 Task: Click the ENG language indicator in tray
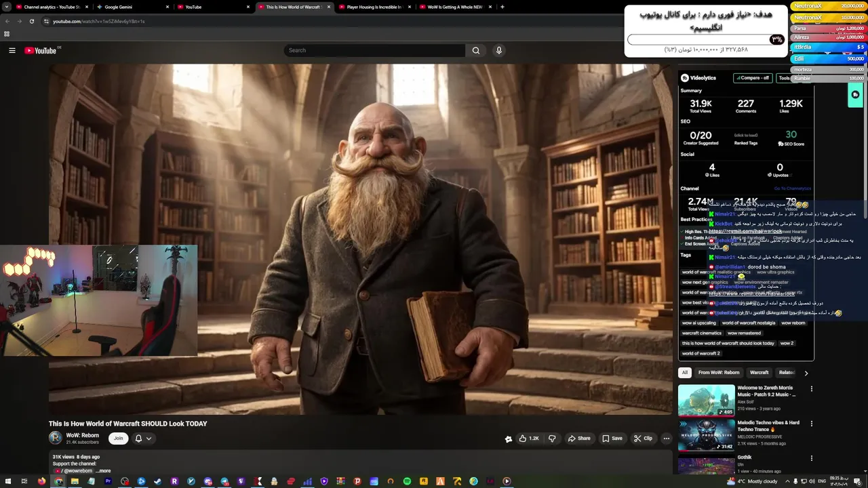[x=822, y=481]
